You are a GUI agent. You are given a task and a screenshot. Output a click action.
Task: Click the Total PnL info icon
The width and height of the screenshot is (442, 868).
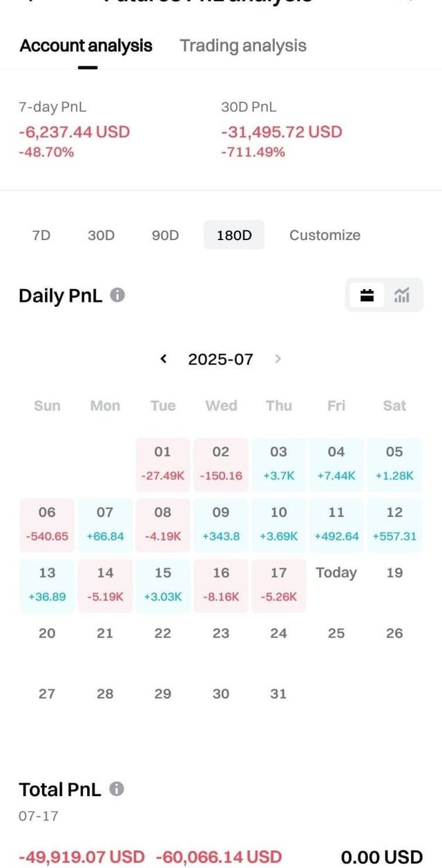pyautogui.click(x=117, y=789)
